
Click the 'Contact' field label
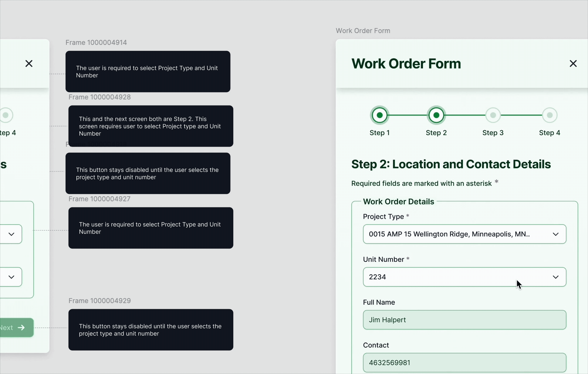[x=376, y=345]
